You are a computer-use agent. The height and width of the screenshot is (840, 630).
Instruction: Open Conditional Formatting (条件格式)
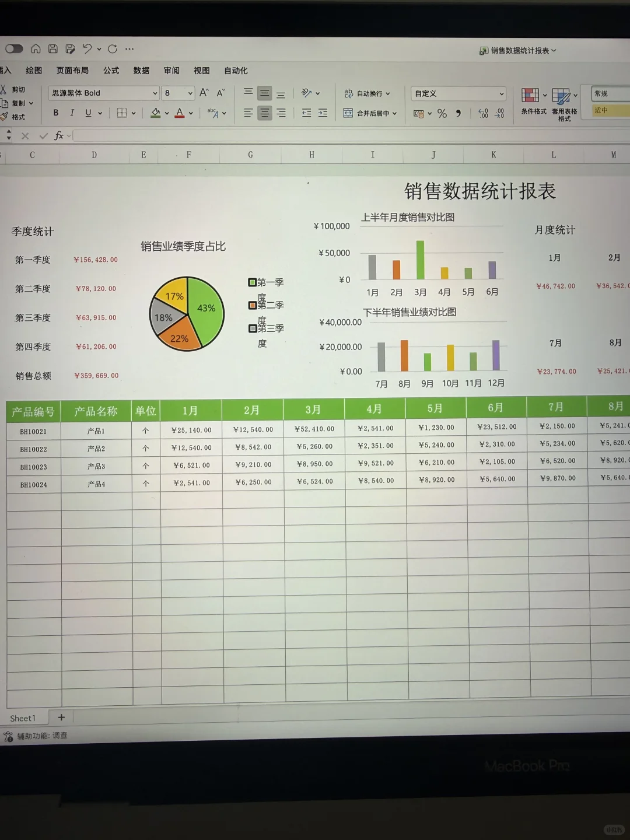[x=531, y=95]
